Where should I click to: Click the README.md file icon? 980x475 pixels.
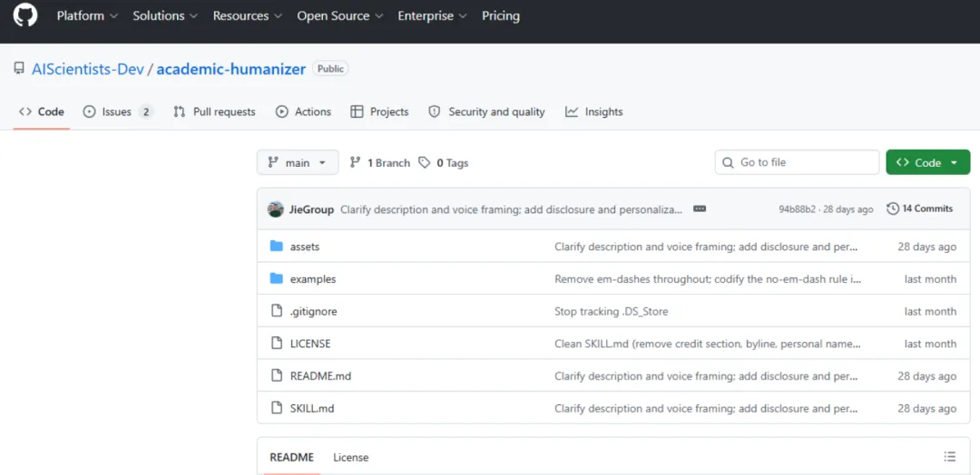pyautogui.click(x=276, y=376)
